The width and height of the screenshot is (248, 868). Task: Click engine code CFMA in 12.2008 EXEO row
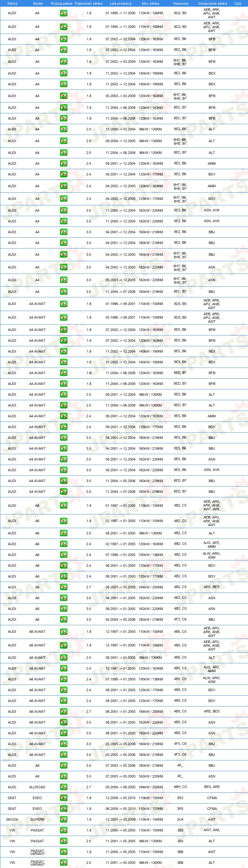click(212, 798)
